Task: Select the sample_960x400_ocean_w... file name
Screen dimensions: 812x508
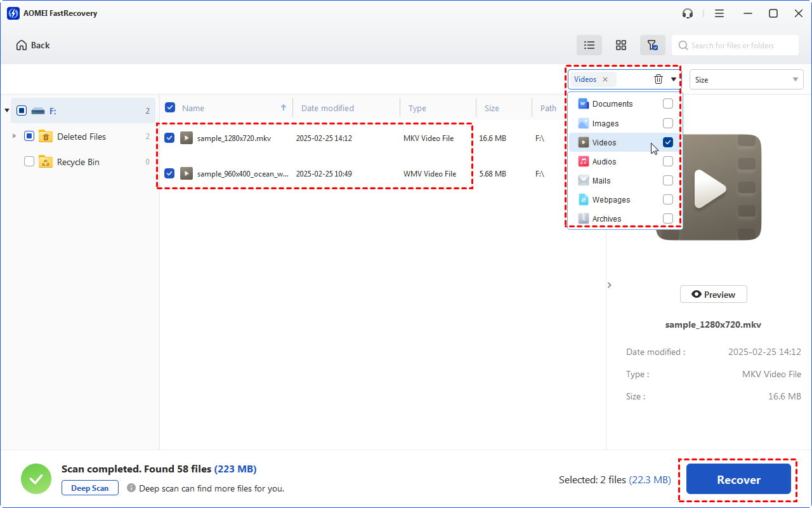Action: [243, 173]
